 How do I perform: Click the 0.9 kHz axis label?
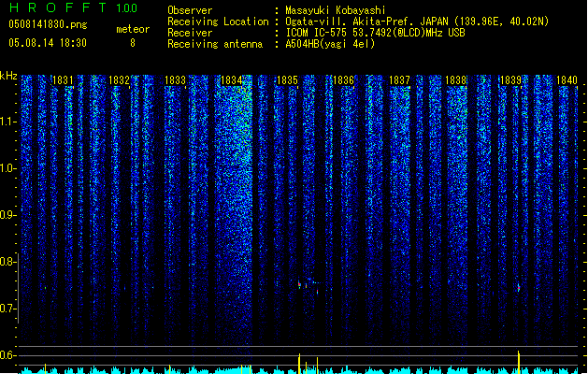[x=7, y=215]
